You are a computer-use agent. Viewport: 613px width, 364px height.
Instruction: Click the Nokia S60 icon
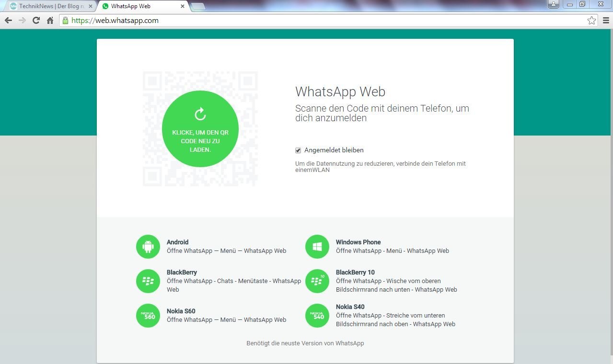pos(148,316)
